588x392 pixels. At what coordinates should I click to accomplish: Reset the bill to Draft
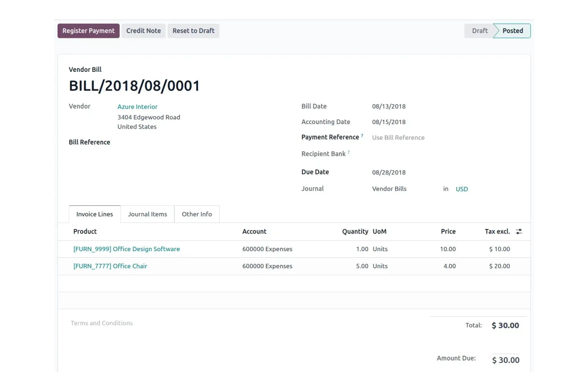tap(194, 31)
